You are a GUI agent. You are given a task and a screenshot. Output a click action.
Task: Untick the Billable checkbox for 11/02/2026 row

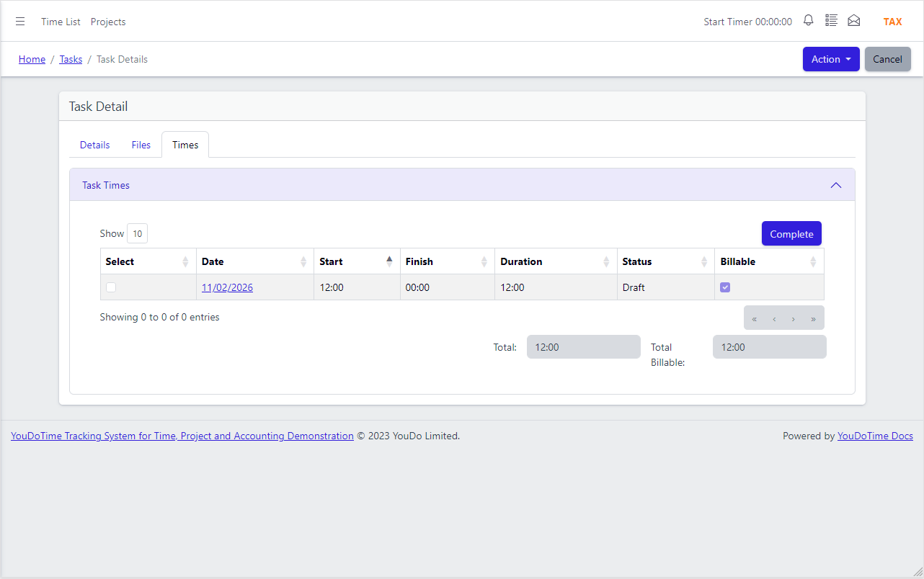click(726, 287)
